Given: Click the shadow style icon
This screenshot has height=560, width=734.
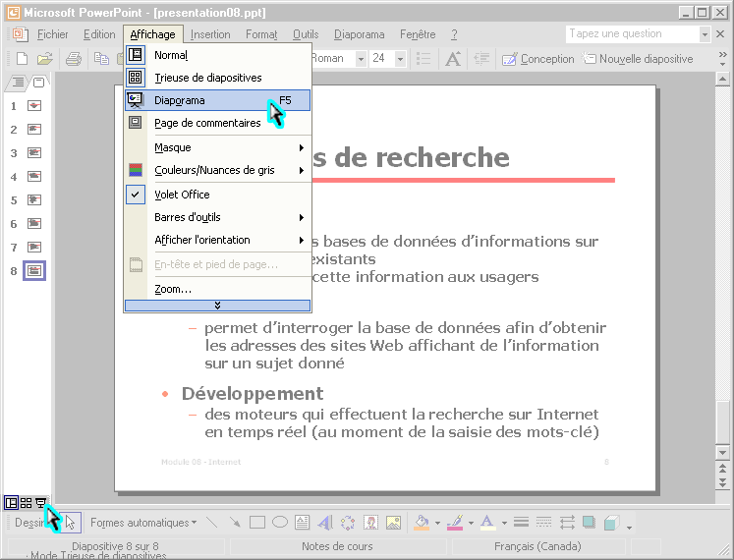Looking at the screenshot, I should coord(589,523).
